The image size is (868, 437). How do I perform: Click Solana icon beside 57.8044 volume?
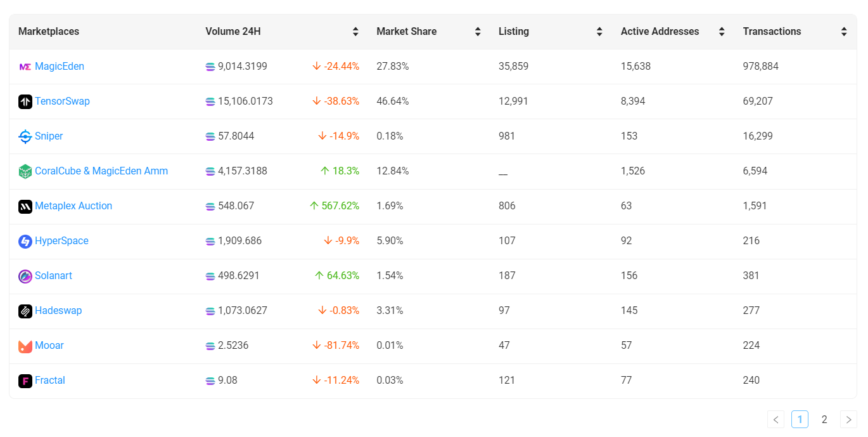coord(210,136)
